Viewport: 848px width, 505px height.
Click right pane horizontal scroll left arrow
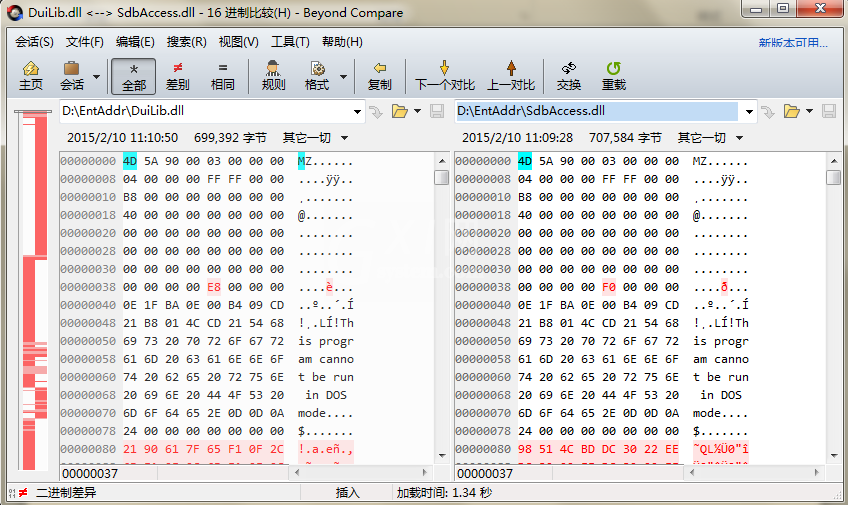coord(692,473)
